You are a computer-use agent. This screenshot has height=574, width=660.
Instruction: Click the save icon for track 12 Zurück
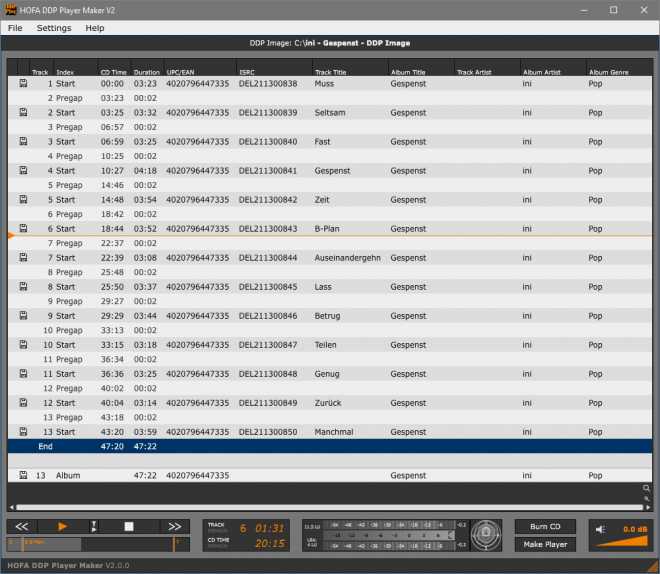[x=23, y=403]
